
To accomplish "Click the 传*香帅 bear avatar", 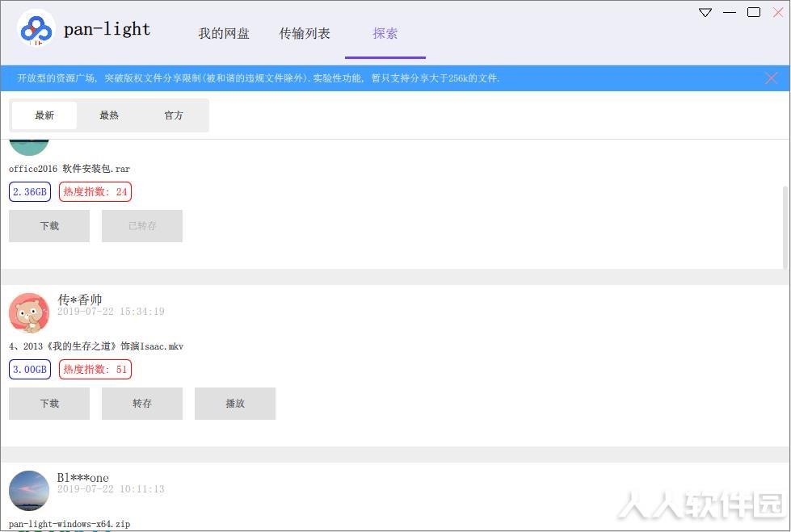I will tap(29, 313).
